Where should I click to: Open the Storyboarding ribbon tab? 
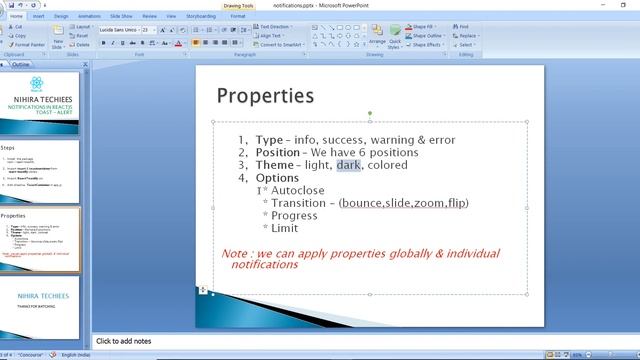[201, 16]
